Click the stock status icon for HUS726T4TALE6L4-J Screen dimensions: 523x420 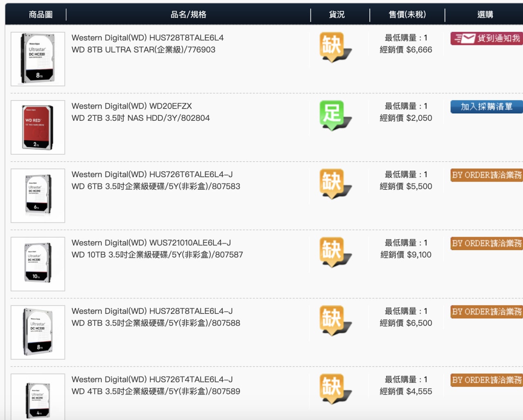click(335, 389)
